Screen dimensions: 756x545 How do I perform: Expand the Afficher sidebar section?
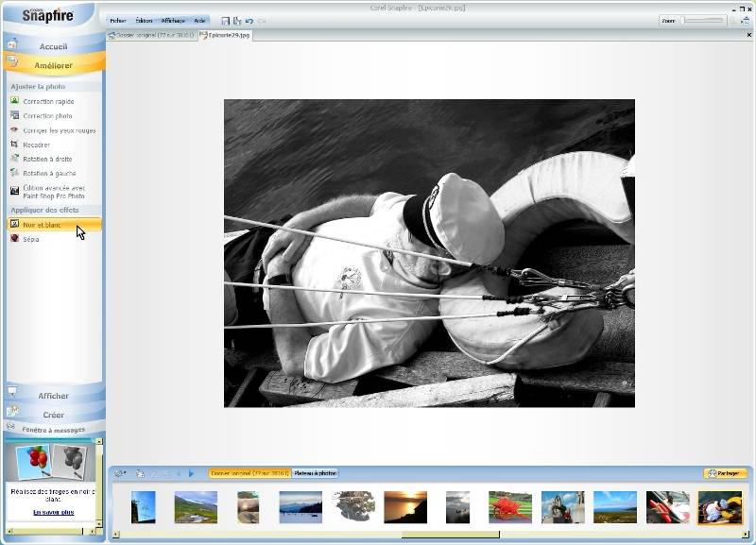click(x=53, y=396)
